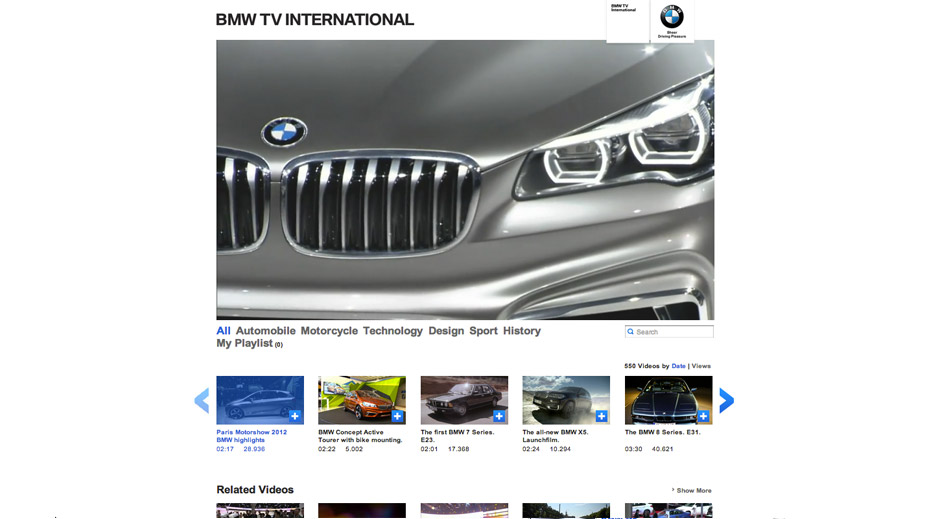Click Show More related videos

click(691, 490)
